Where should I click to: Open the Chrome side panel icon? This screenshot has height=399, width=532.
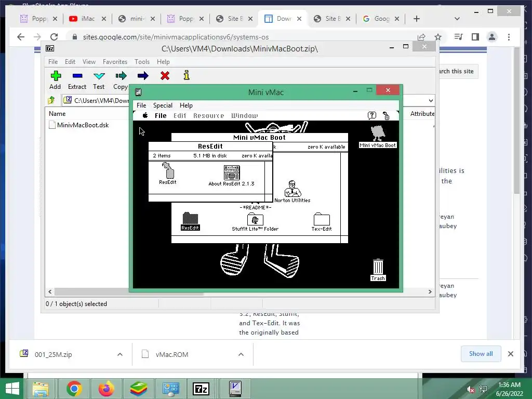[475, 37]
